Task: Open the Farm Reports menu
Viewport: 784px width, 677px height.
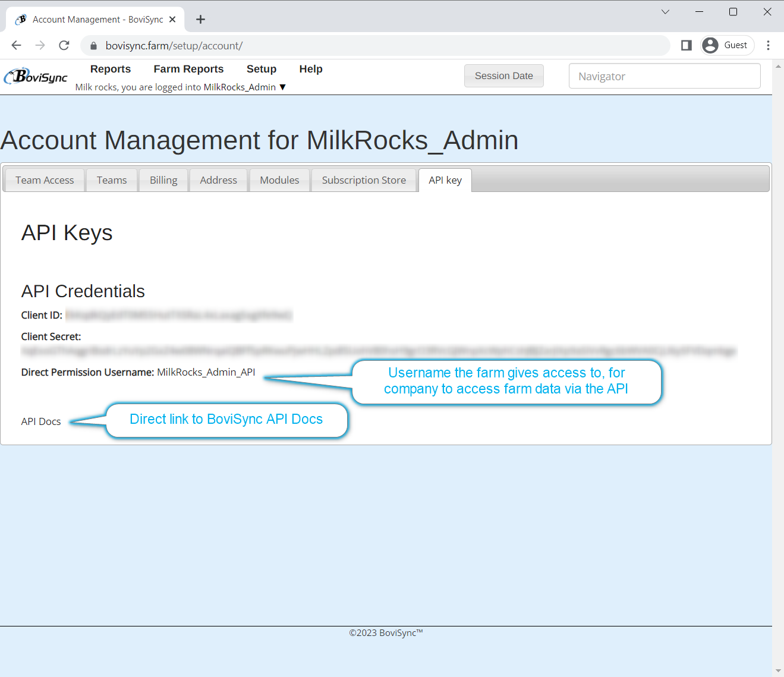Action: pos(188,69)
